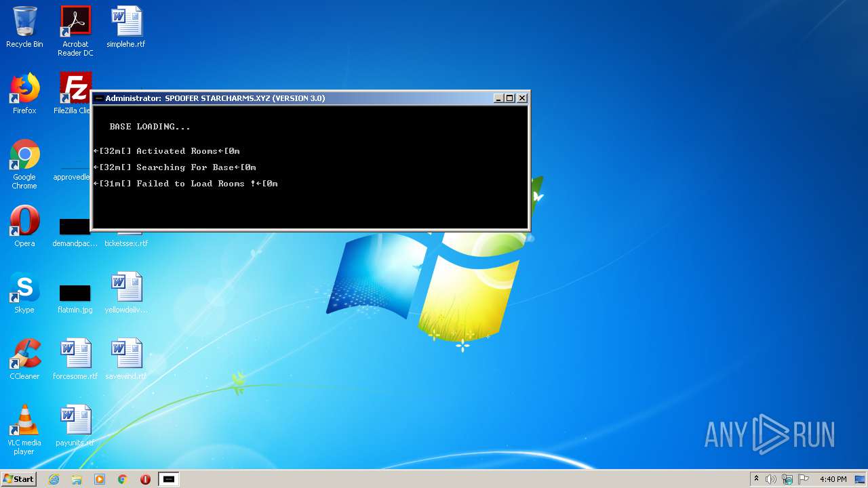Image resolution: width=868 pixels, height=488 pixels.
Task: Close the SPOOFER console window
Action: click(522, 98)
